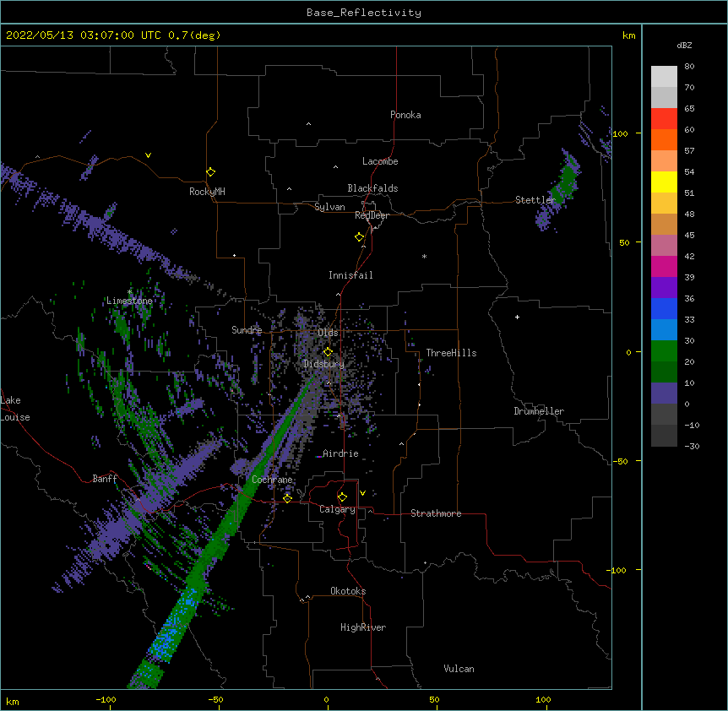This screenshot has height=711, width=728.
Task: Click the white plus marker northwest of Drumheller
Action: [x=517, y=317]
